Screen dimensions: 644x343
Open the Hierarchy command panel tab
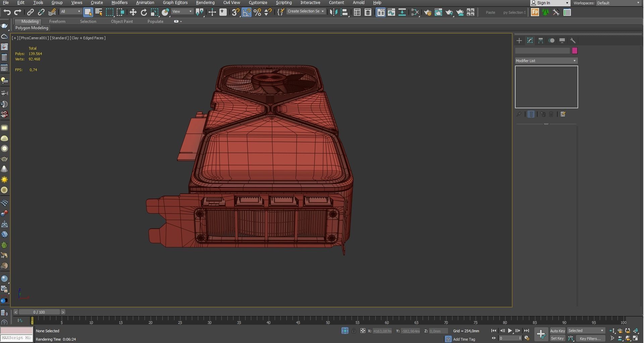click(541, 41)
